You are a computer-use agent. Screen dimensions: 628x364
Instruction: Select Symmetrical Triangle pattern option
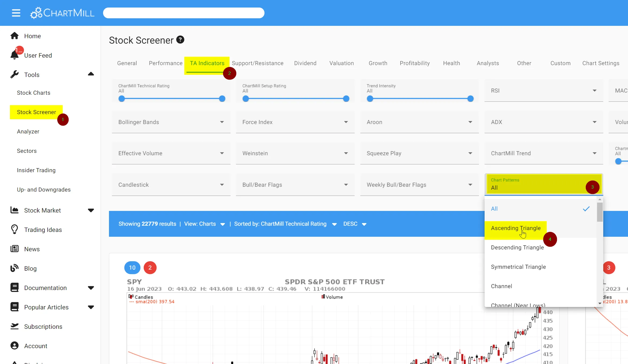click(x=541, y=267)
